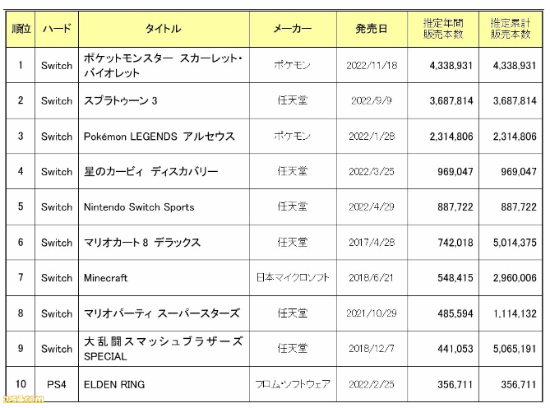
Task: Click the watermark logo in corner
Action: [x=23, y=399]
